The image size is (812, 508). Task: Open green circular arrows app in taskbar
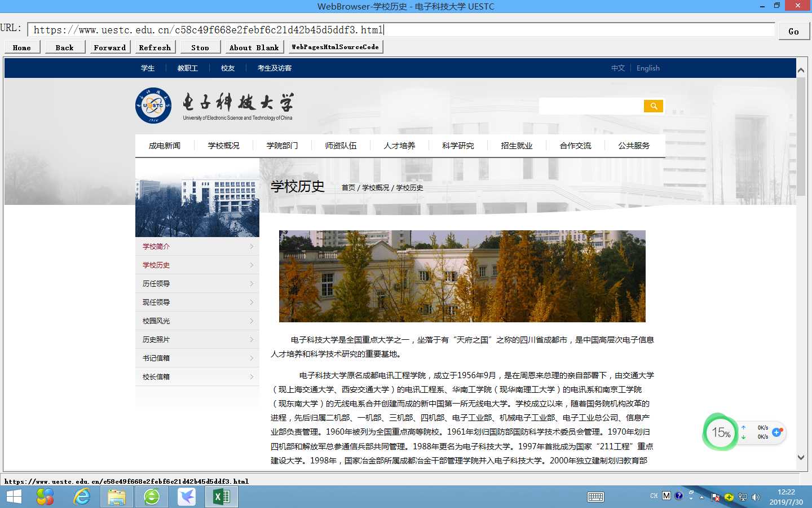tap(151, 497)
